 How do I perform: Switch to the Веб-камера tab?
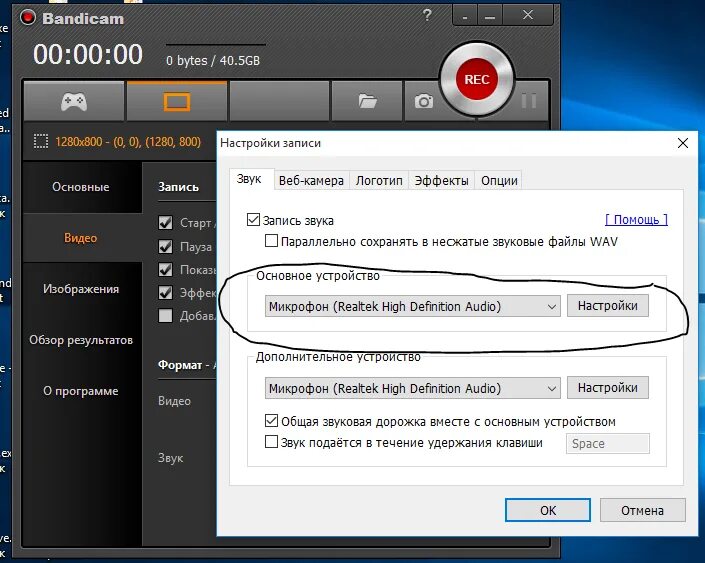point(311,181)
